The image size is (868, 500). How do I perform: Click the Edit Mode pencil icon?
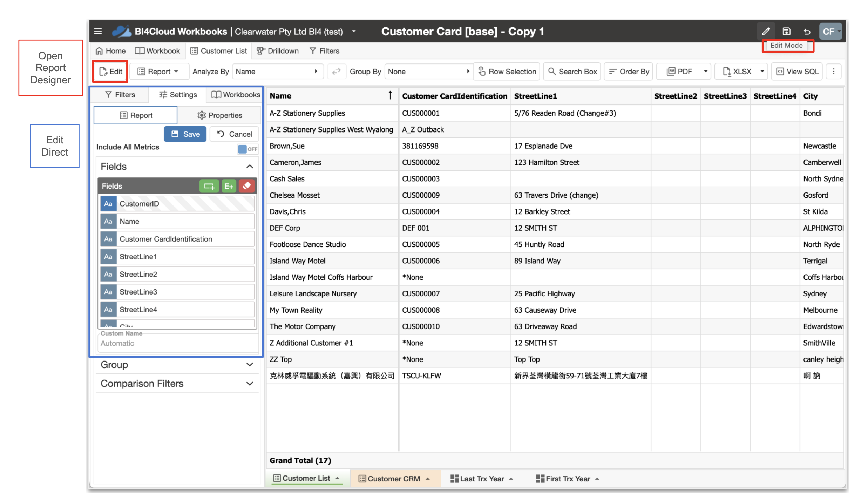pos(766,32)
